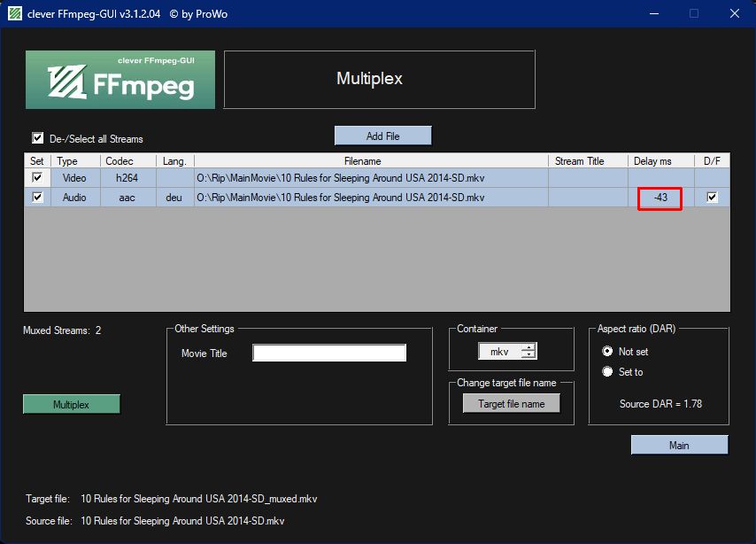Select the Audio row filename

371,198
